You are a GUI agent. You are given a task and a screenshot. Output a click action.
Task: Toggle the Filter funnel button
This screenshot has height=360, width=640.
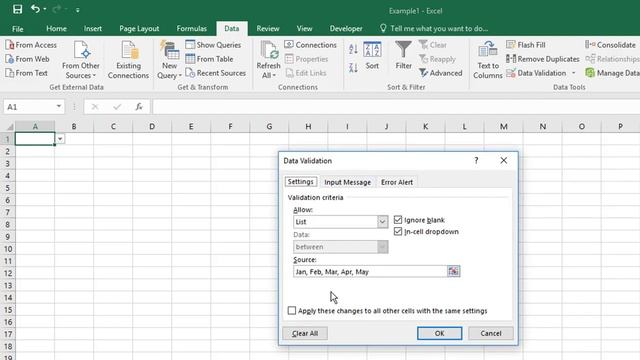coord(403,56)
